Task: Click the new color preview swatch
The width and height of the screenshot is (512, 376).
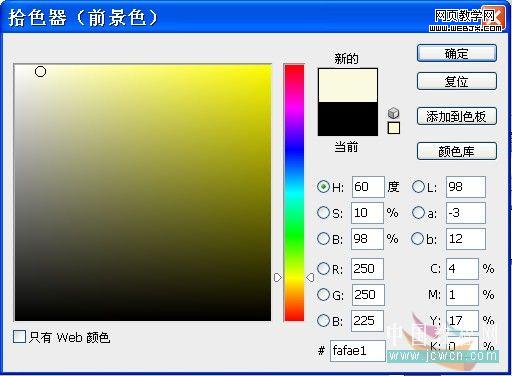Action: click(348, 85)
